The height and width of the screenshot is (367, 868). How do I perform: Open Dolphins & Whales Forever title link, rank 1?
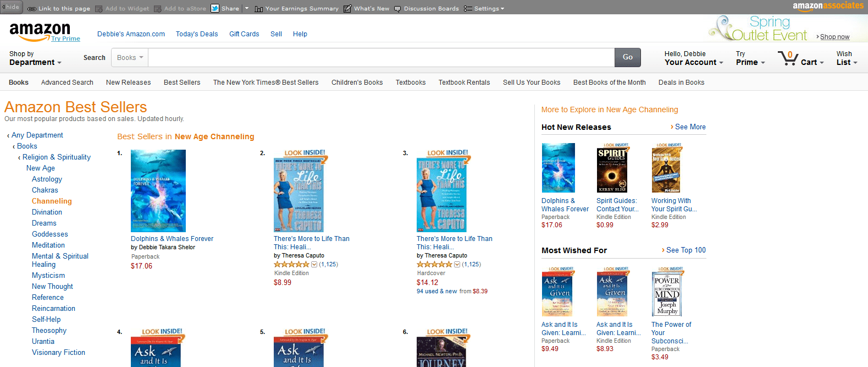[172, 239]
